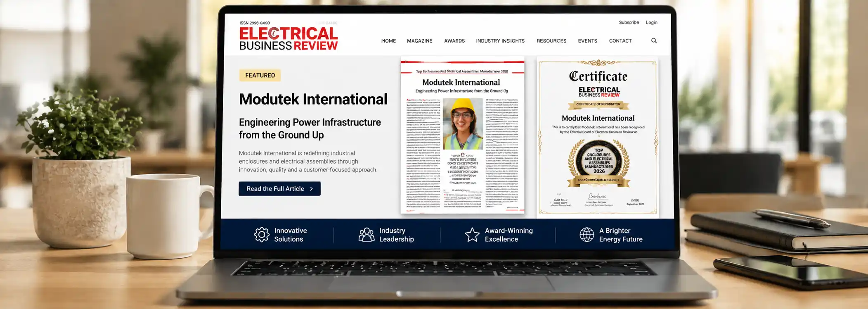
Task: Click the Login link
Action: coord(652,22)
